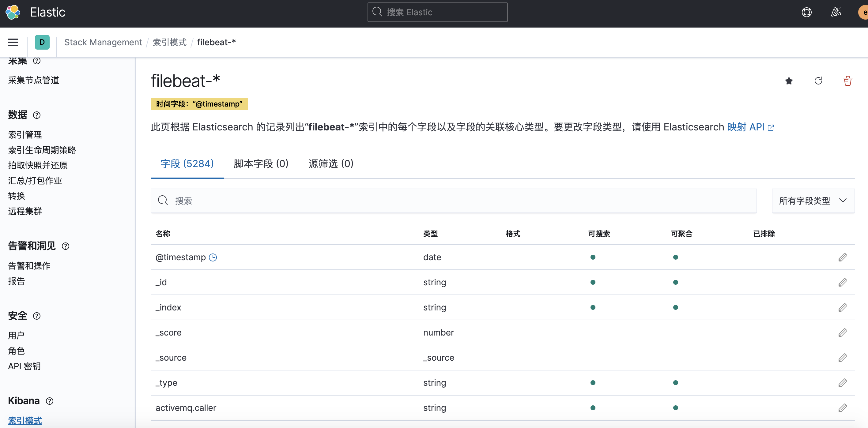Open 报告 in sidebar
This screenshot has width=868, height=428.
pyautogui.click(x=17, y=281)
